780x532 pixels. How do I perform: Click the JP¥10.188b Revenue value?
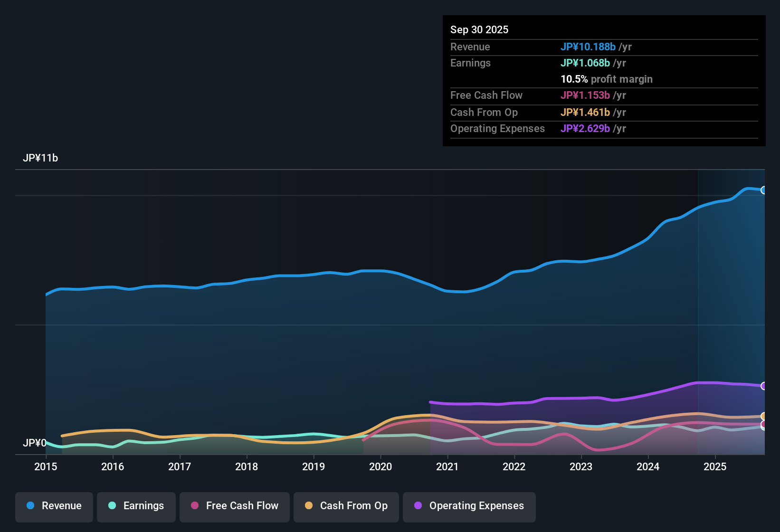click(x=589, y=47)
